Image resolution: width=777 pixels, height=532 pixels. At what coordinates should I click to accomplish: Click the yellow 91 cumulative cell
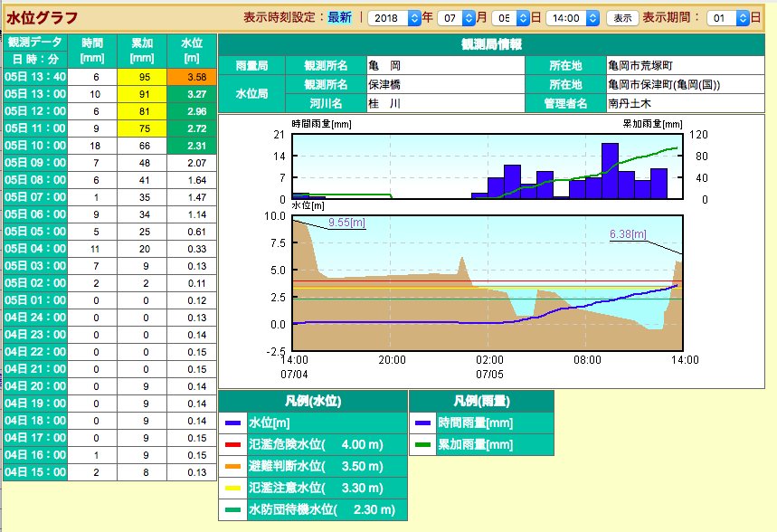142,94
